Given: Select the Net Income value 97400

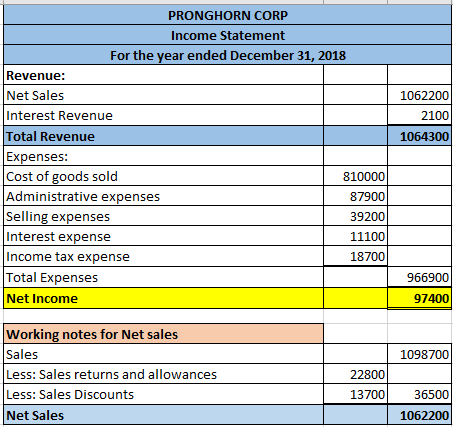Looking at the screenshot, I should pos(419,298).
